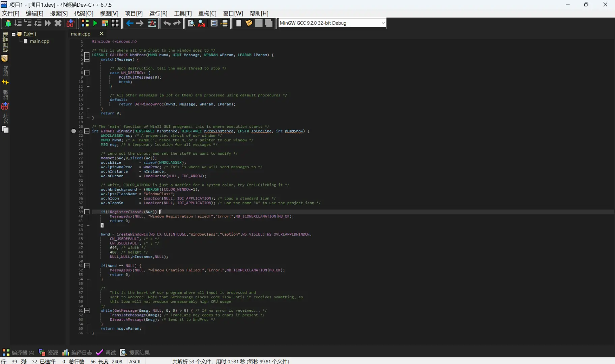Open the 搜索结果 bottom panel tab
This screenshot has width=615, height=364.
point(135,353)
